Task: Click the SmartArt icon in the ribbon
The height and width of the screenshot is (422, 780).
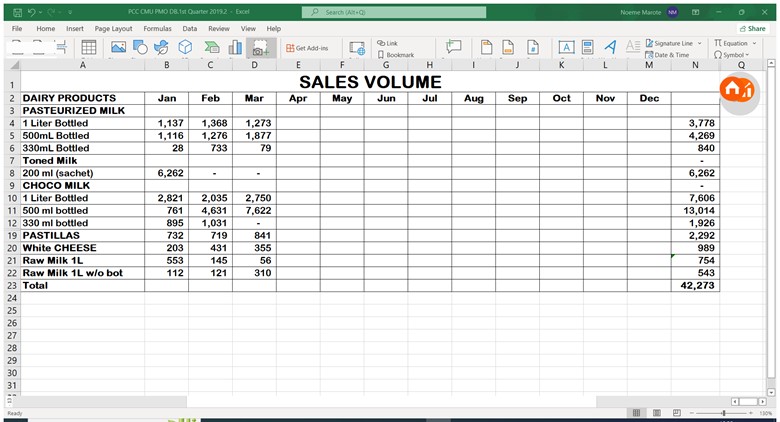Action: (x=212, y=48)
